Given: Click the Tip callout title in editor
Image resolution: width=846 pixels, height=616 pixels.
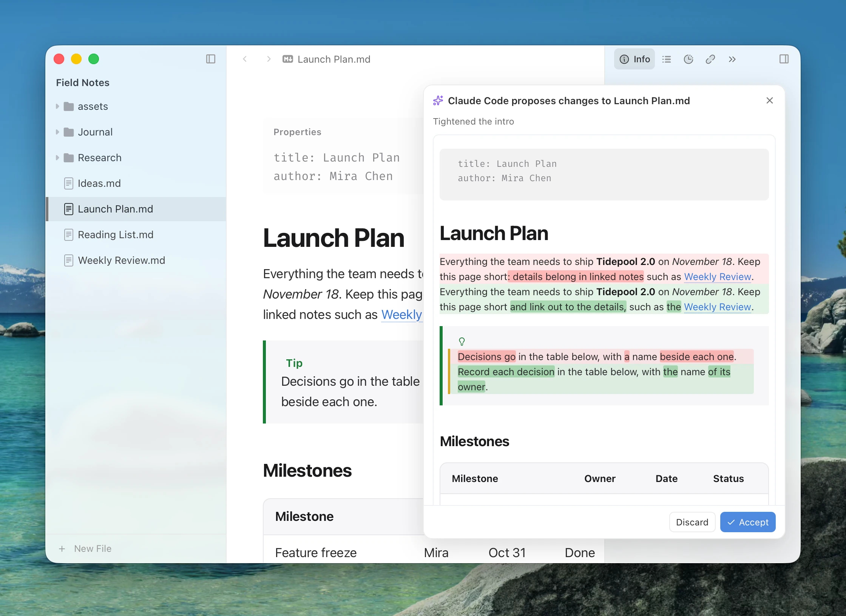Looking at the screenshot, I should 294,363.
